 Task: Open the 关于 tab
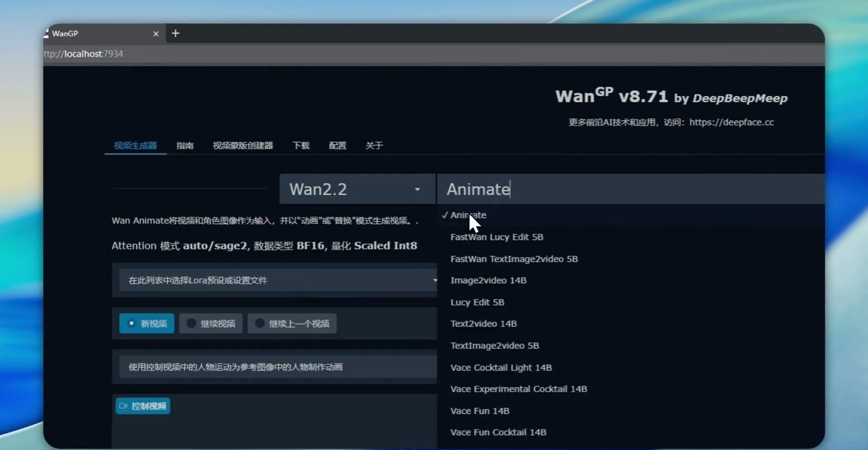[x=374, y=145]
